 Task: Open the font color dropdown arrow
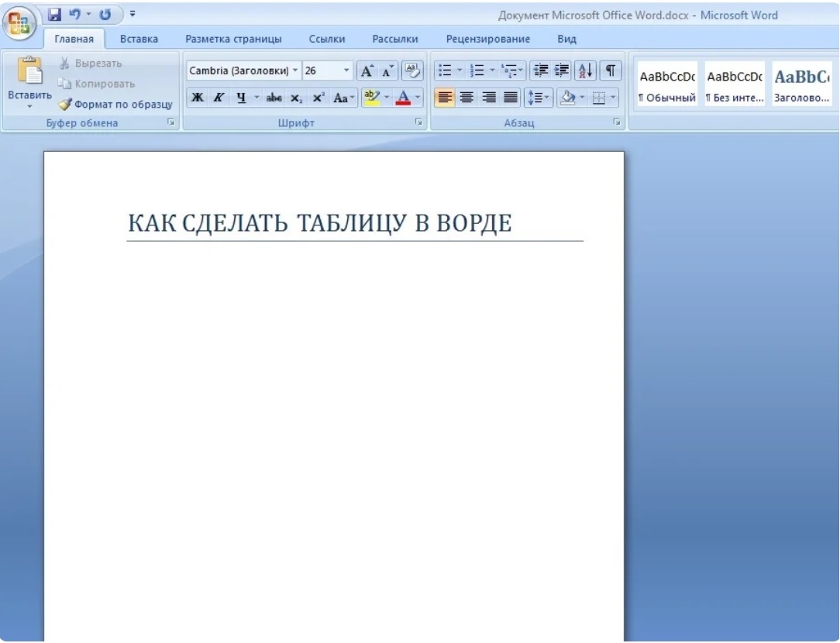click(x=418, y=98)
